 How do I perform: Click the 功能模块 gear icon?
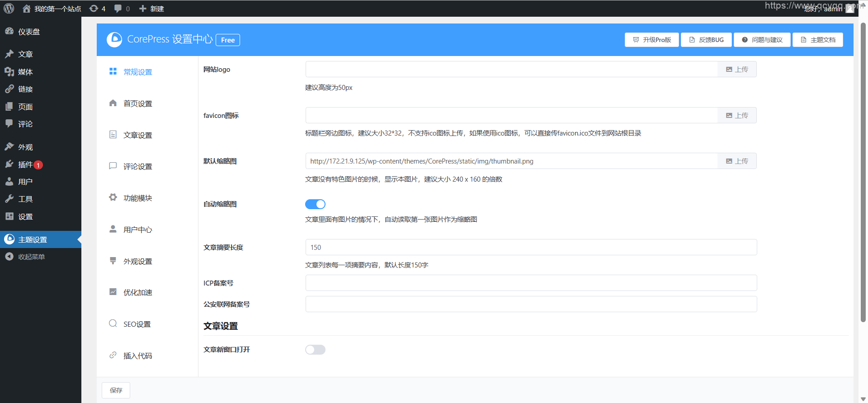[x=113, y=197]
